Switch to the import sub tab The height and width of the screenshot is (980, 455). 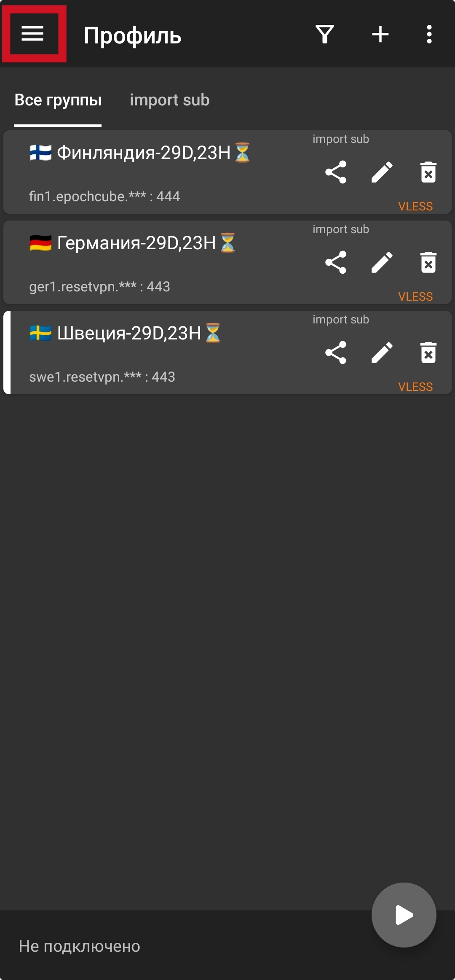[169, 100]
